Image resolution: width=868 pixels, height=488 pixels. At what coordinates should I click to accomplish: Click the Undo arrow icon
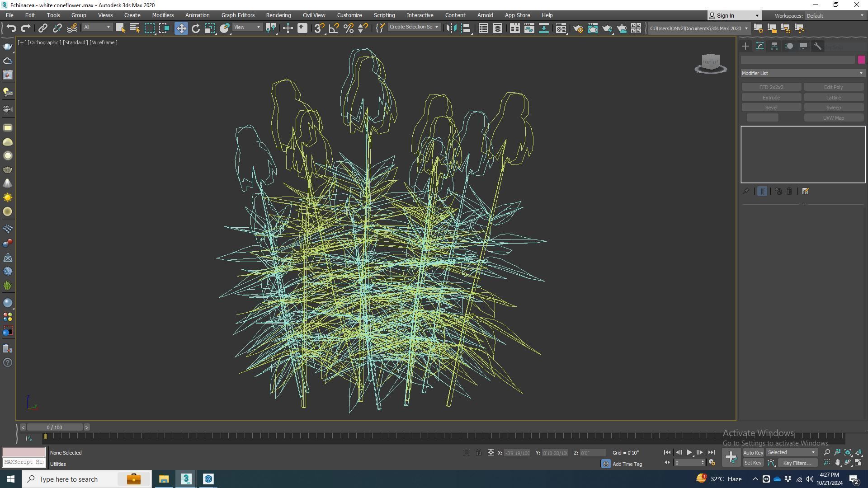click(11, 28)
